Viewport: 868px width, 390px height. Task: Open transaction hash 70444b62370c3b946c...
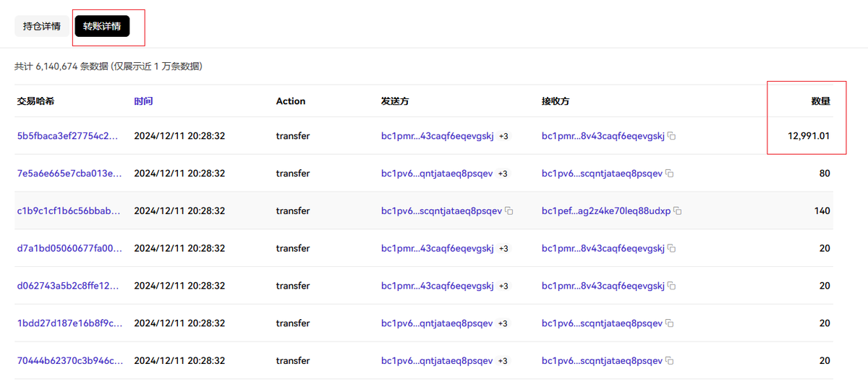(x=69, y=361)
